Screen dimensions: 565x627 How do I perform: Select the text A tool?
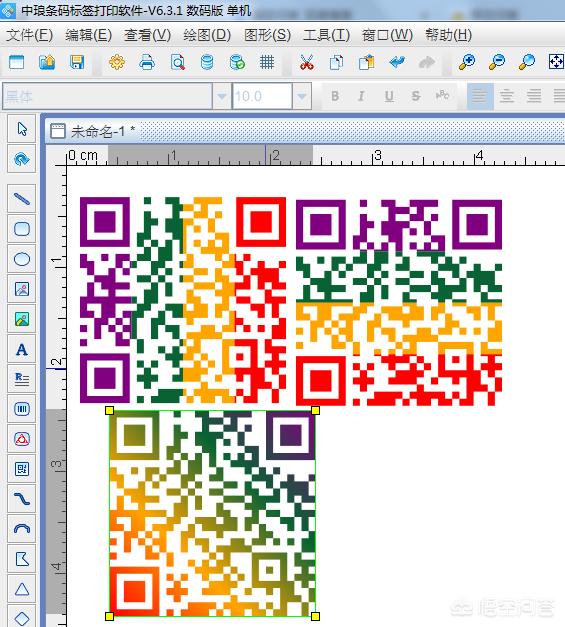(x=22, y=349)
